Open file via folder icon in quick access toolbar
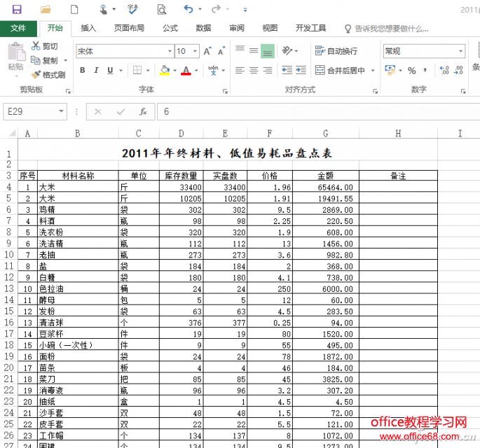 (x=46, y=10)
